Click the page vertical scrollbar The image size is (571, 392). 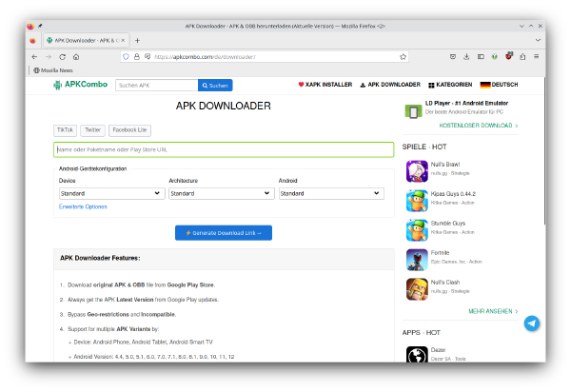544,150
